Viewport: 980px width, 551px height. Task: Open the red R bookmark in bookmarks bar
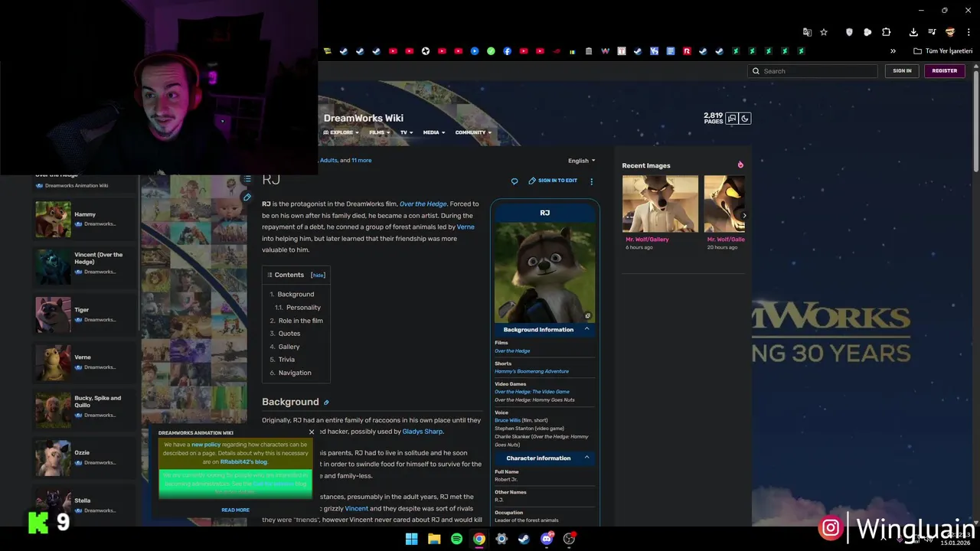(687, 51)
